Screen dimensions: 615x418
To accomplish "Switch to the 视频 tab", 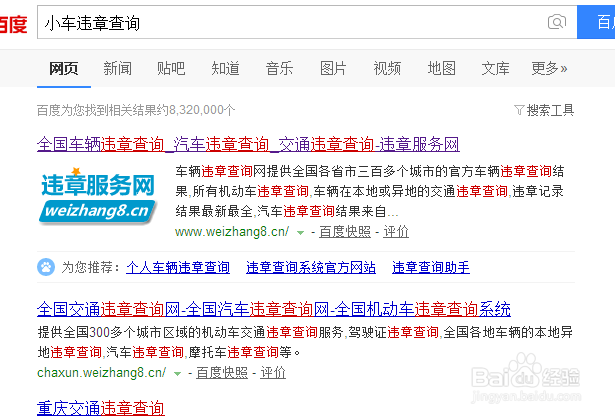I will [387, 69].
